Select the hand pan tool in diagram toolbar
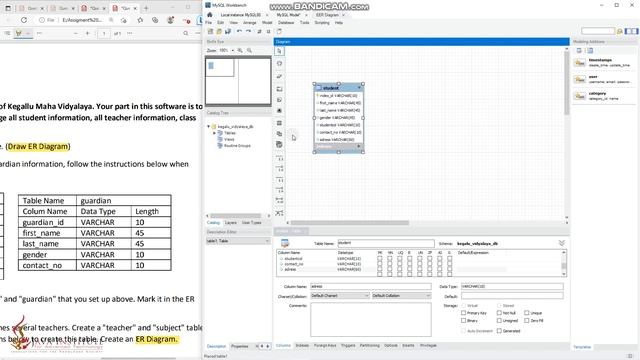The image size is (640, 360). tap(279, 64)
